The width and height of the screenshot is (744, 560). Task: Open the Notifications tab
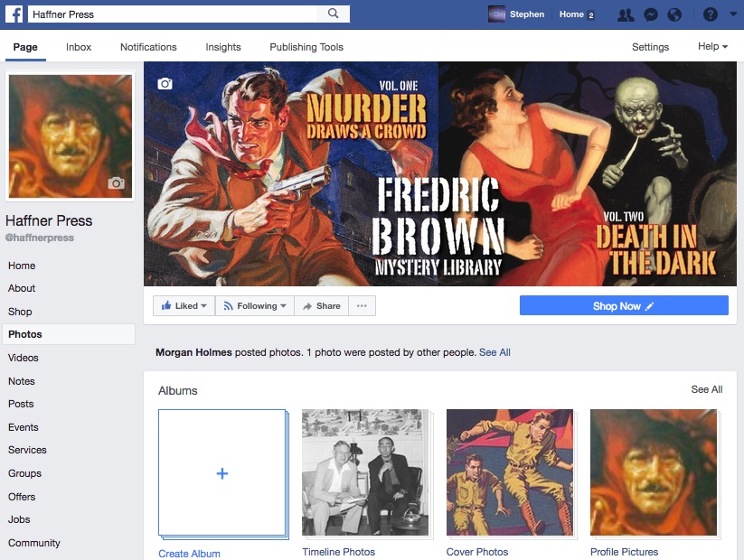(x=148, y=47)
